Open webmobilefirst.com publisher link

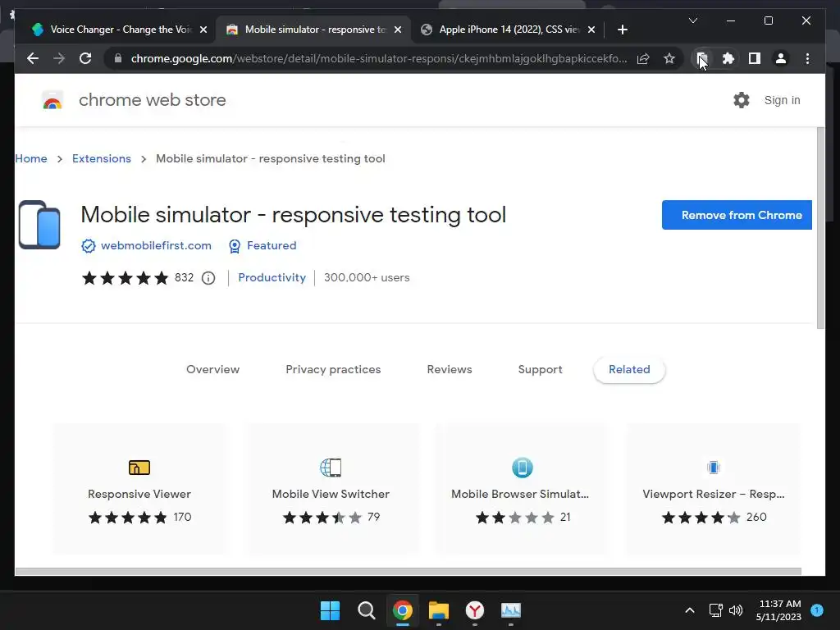tap(156, 245)
